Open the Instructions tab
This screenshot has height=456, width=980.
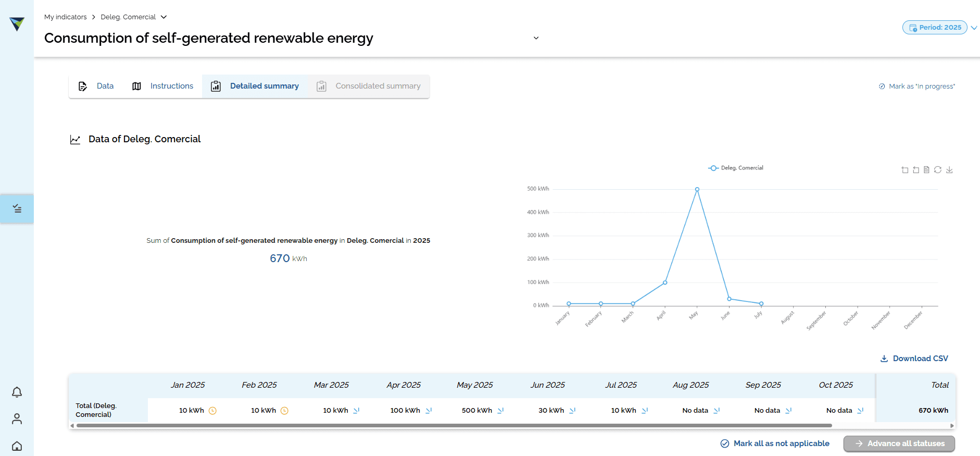(x=162, y=86)
